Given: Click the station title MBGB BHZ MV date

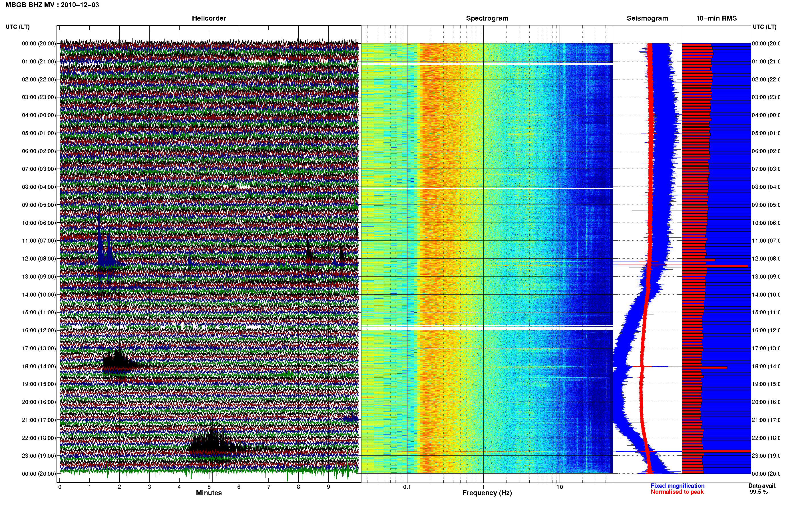Looking at the screenshot, I should pos(52,5).
